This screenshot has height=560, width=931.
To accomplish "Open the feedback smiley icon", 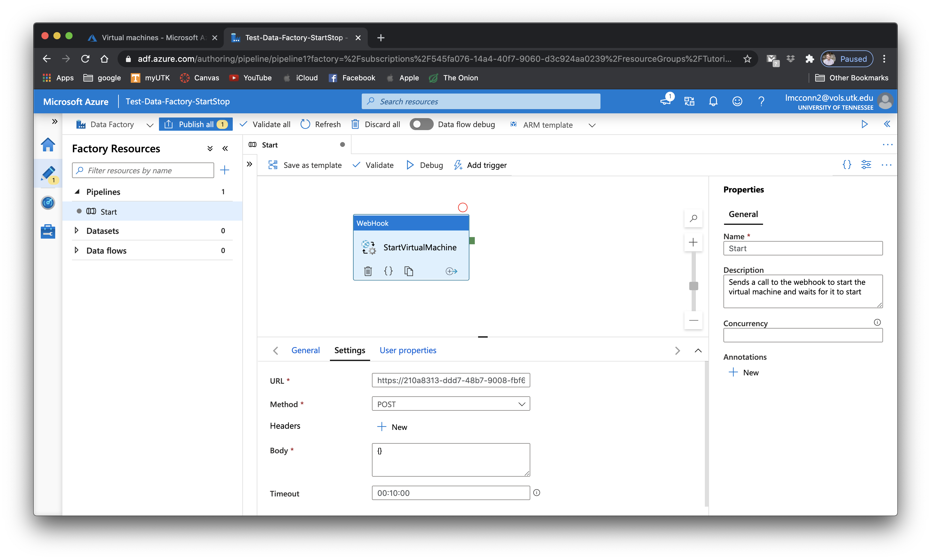I will coord(737,101).
